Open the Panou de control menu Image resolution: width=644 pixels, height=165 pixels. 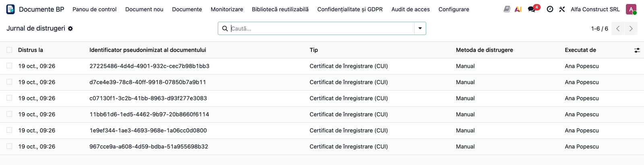click(95, 9)
